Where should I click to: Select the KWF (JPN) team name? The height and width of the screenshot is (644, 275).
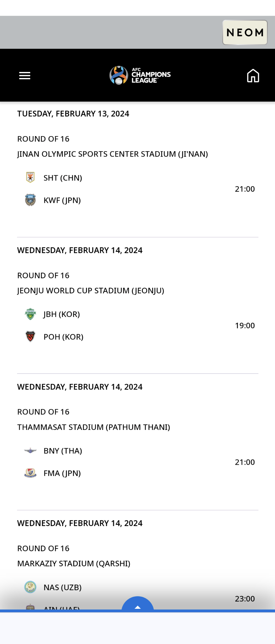(62, 200)
